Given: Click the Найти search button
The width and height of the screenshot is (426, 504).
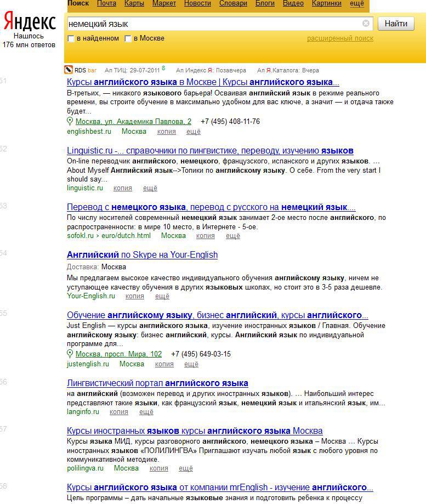Looking at the screenshot, I should (396, 24).
